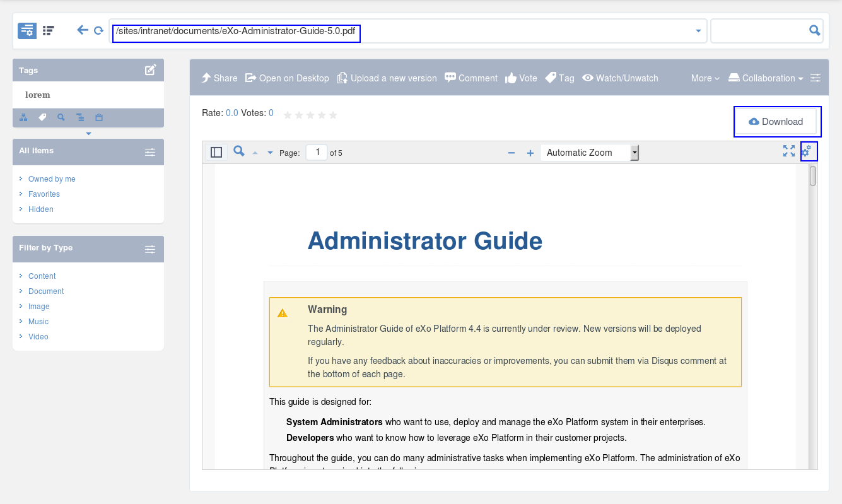
Task: Toggle Watch/Unwatch on the document
Action: tap(620, 78)
